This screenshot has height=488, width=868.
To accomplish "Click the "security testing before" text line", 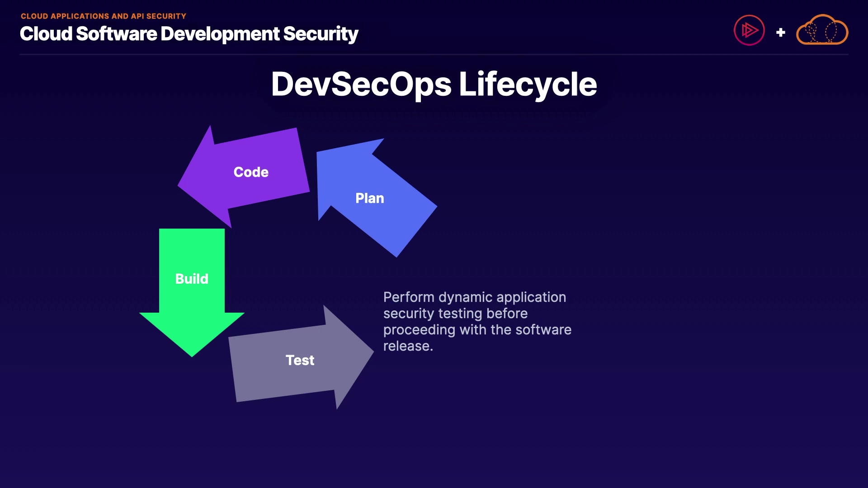I will tap(455, 314).
